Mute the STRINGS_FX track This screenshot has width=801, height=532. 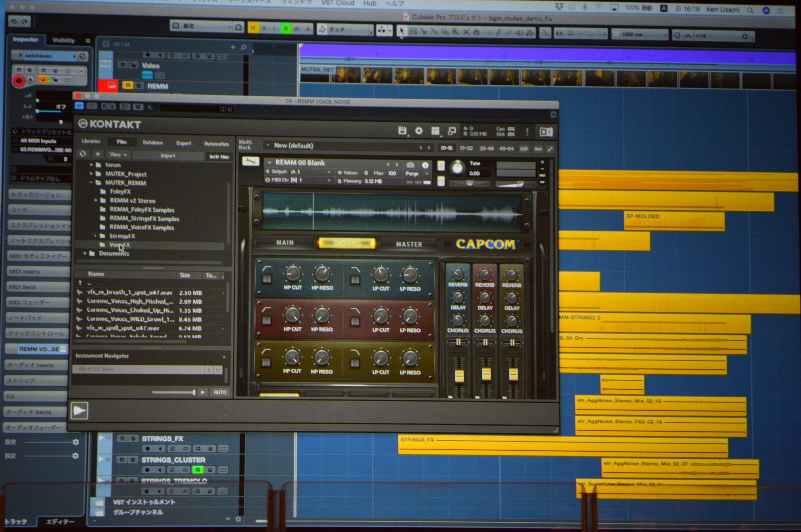point(122,439)
